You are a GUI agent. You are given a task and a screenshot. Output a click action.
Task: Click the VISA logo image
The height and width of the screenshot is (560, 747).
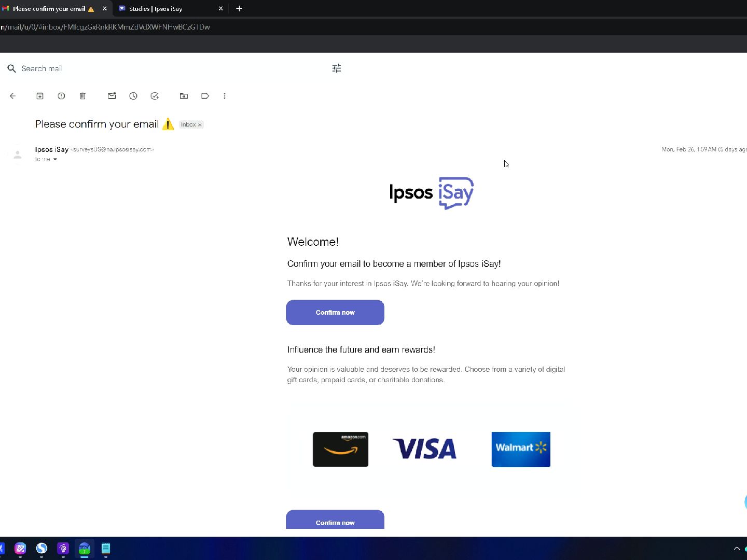click(x=425, y=449)
